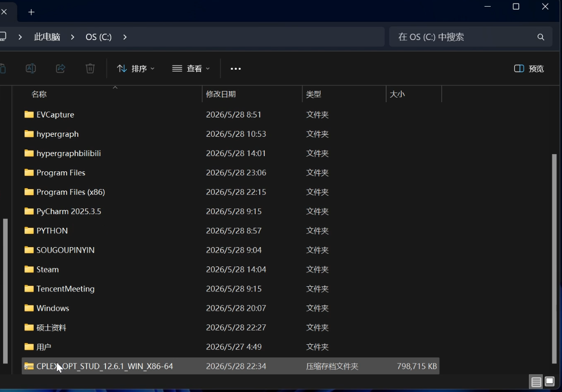Click date 2026/5/28 8:51 of EVCapture

pyautogui.click(x=234, y=114)
